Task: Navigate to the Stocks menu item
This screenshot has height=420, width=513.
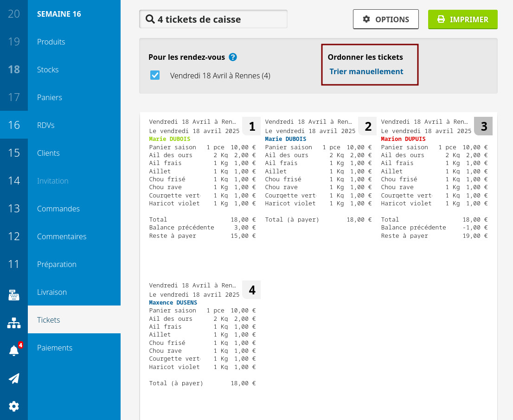Action: [x=48, y=70]
